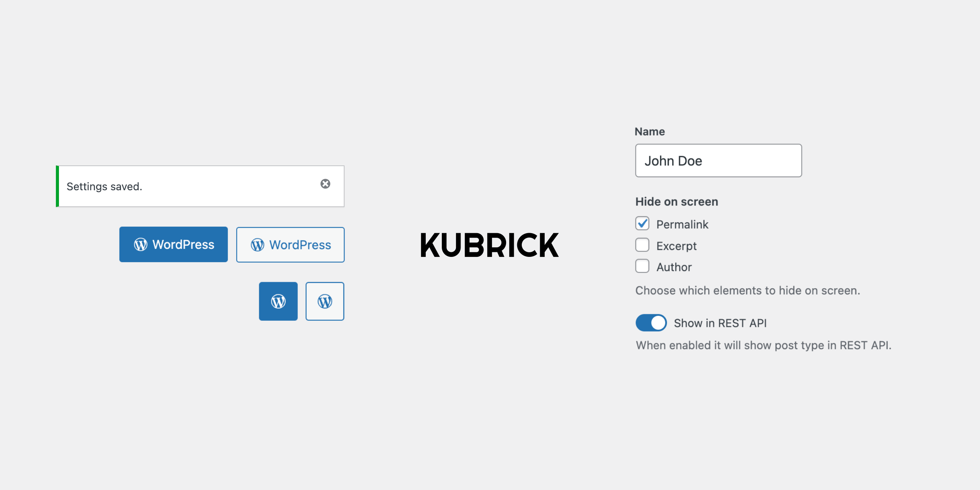
Task: Click the Name field label
Action: click(650, 132)
